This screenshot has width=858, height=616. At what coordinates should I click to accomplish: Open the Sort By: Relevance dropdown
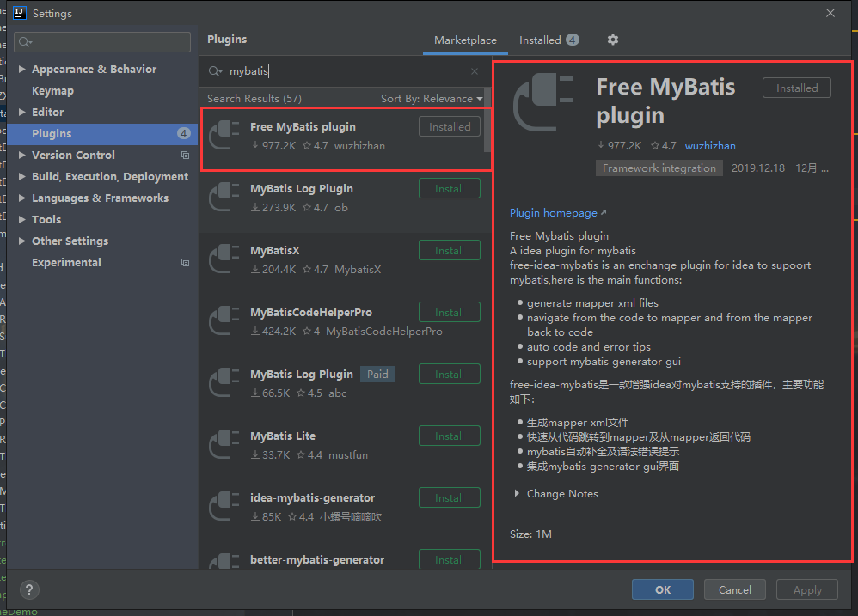(432, 99)
